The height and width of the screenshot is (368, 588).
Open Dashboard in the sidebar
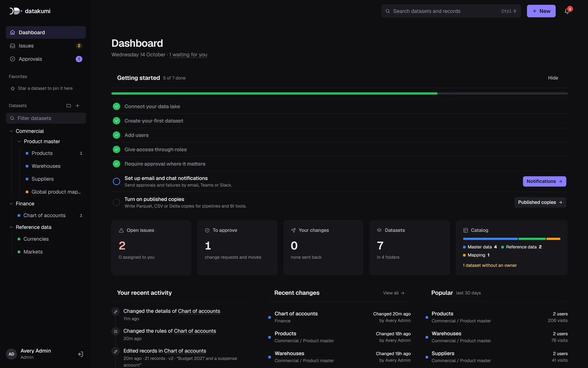[x=46, y=32]
